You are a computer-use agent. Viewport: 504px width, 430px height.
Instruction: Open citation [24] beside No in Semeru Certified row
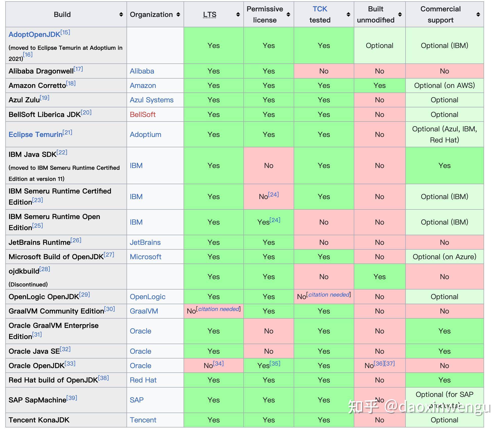[x=273, y=195]
